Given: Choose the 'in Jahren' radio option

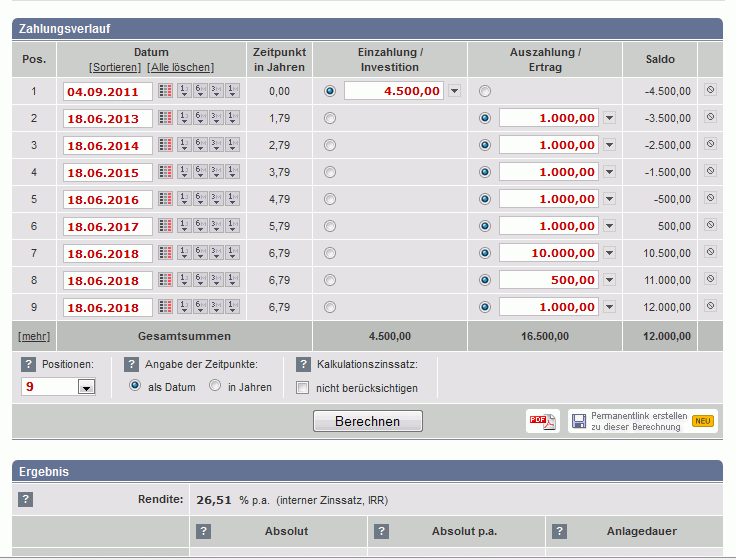Looking at the screenshot, I should coord(215,386).
